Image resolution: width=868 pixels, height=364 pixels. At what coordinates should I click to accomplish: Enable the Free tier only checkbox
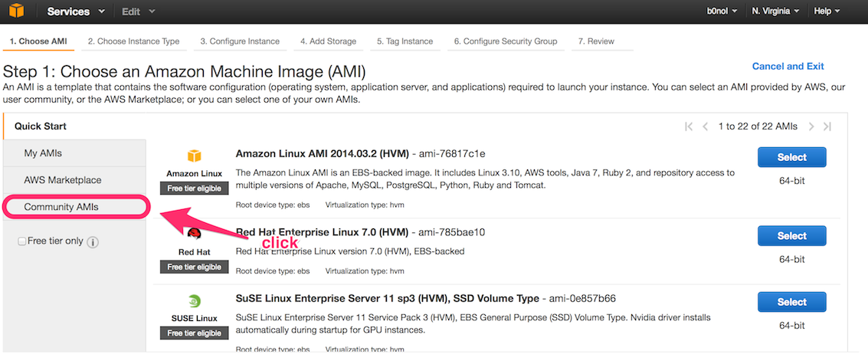tap(22, 241)
